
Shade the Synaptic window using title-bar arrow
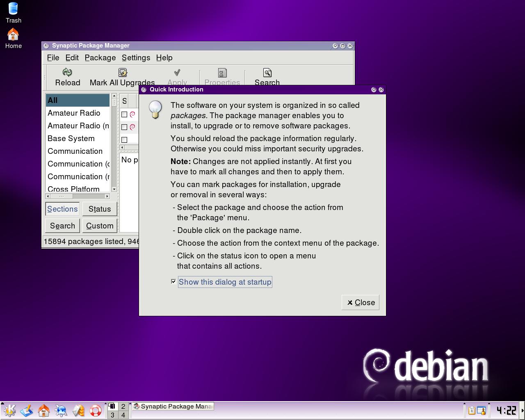335,46
